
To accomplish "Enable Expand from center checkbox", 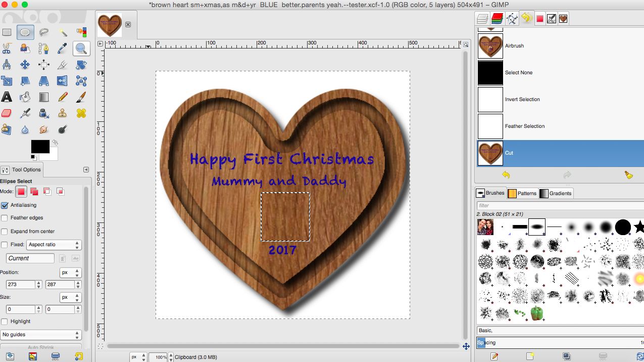I will click(5, 232).
